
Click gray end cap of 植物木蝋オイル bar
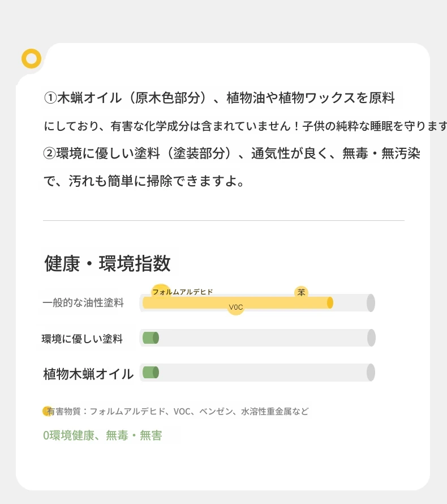tap(371, 373)
